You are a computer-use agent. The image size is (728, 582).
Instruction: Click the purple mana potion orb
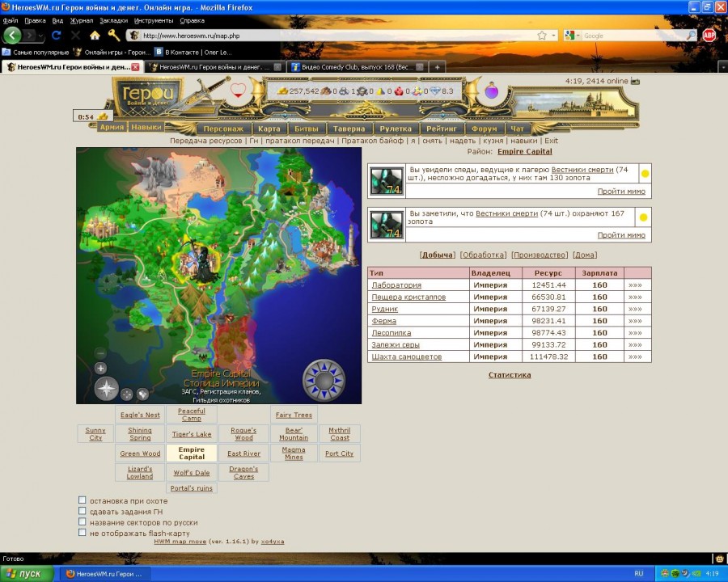pyautogui.click(x=492, y=91)
